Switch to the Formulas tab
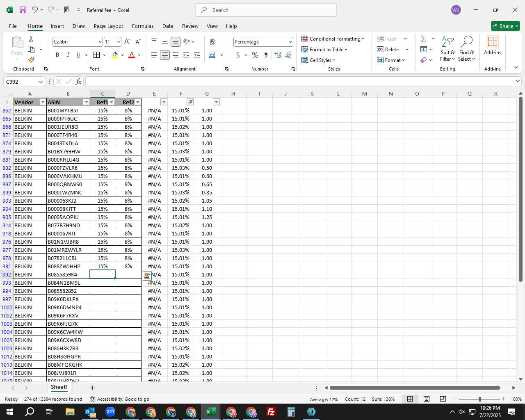Image resolution: width=525 pixels, height=420 pixels. point(143,26)
